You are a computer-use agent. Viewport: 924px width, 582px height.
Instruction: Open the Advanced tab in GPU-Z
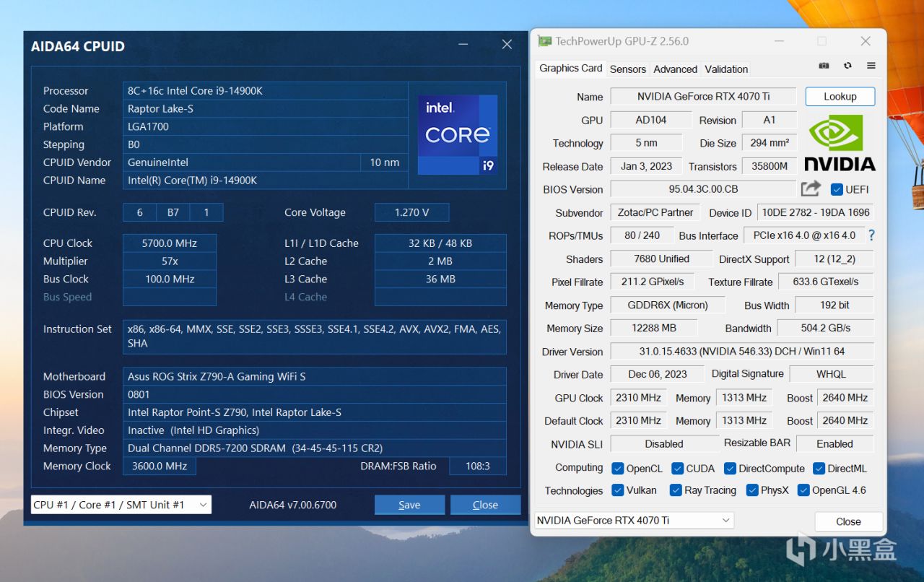pos(674,69)
